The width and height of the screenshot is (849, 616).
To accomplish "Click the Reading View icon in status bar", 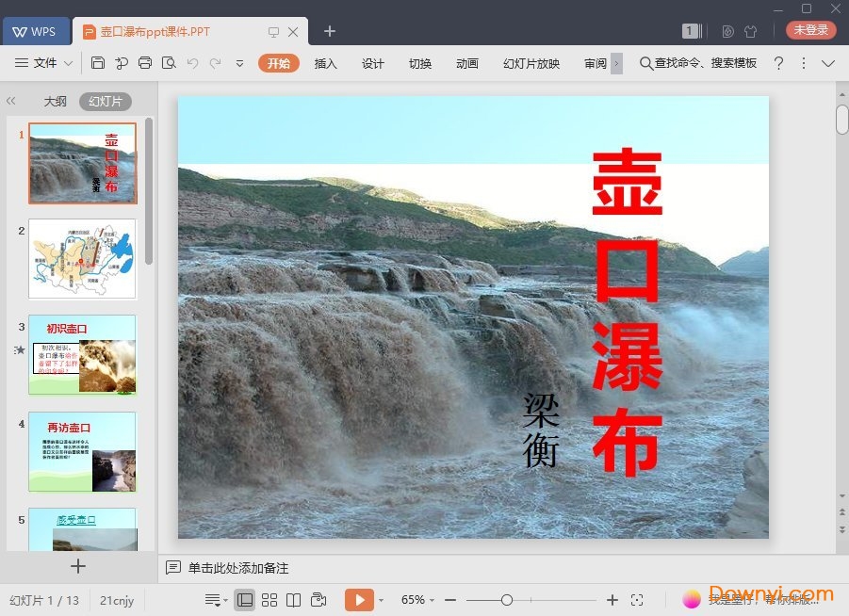I will 293,599.
